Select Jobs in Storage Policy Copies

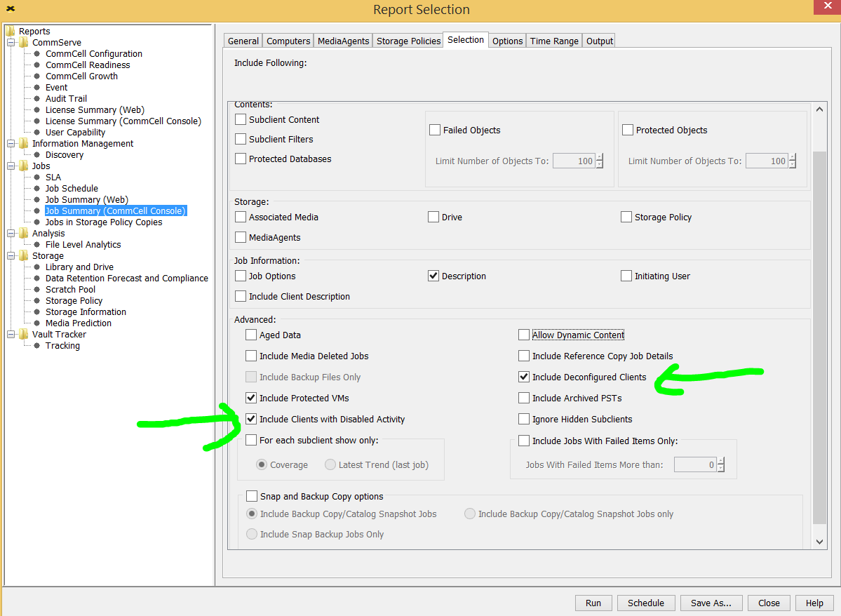104,222
